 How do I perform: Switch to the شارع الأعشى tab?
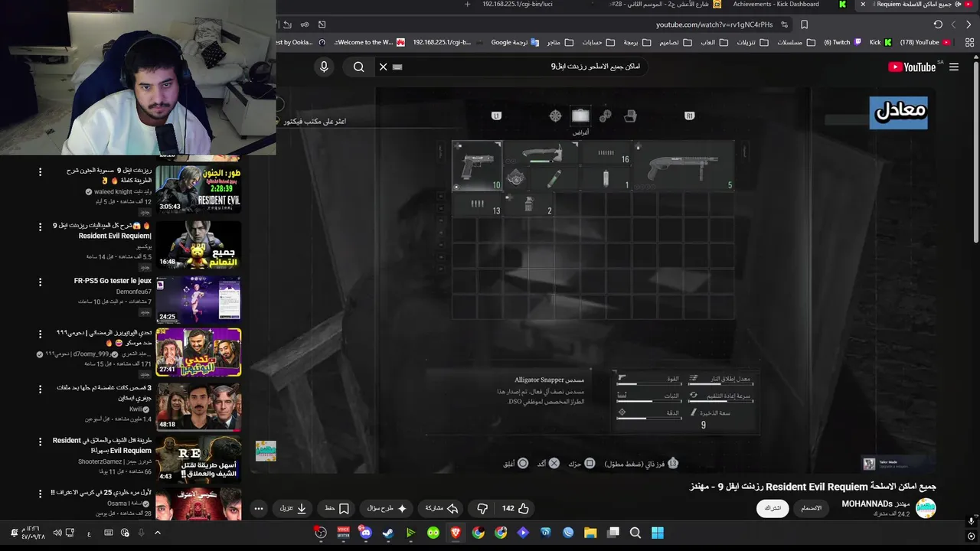click(x=665, y=5)
